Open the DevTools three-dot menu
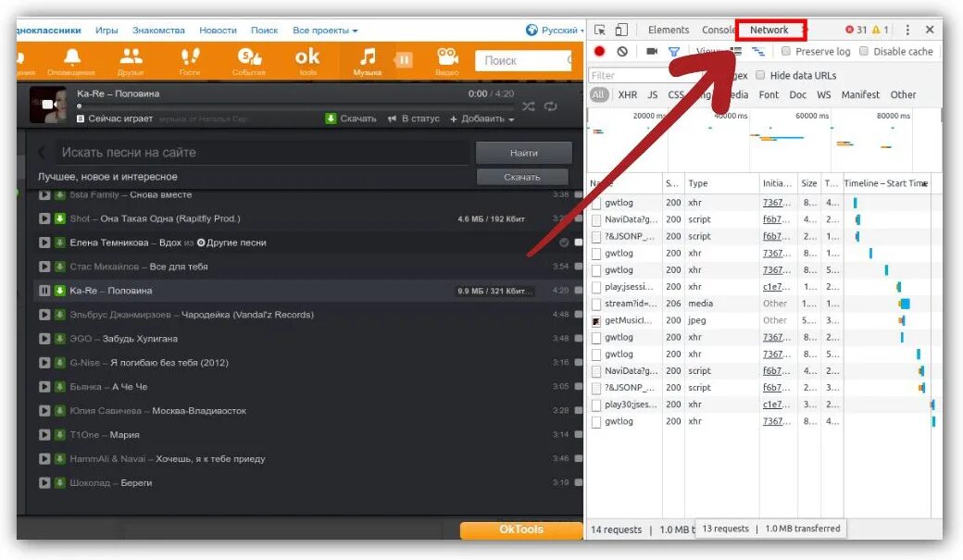The height and width of the screenshot is (560, 963). click(x=907, y=30)
